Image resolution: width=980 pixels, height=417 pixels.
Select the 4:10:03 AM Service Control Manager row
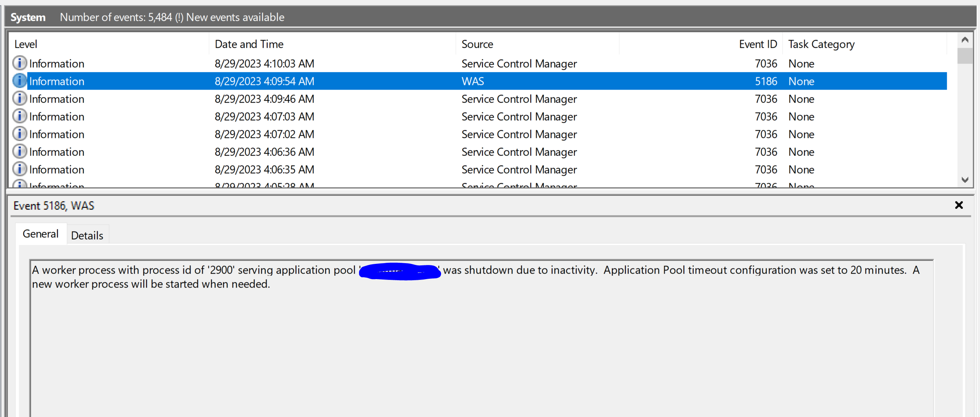pos(519,64)
